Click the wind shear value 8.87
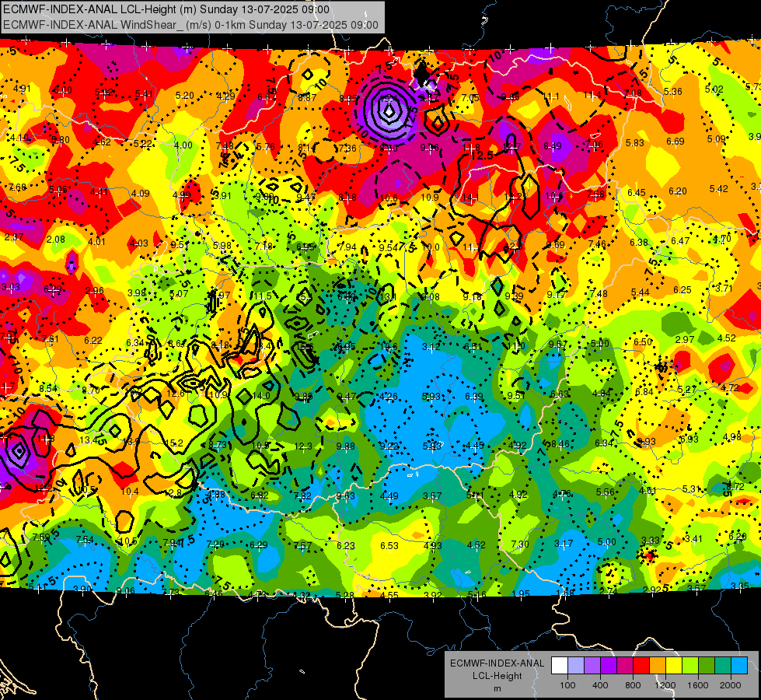Viewport: 761px width, 700px height. pyautogui.click(x=307, y=98)
